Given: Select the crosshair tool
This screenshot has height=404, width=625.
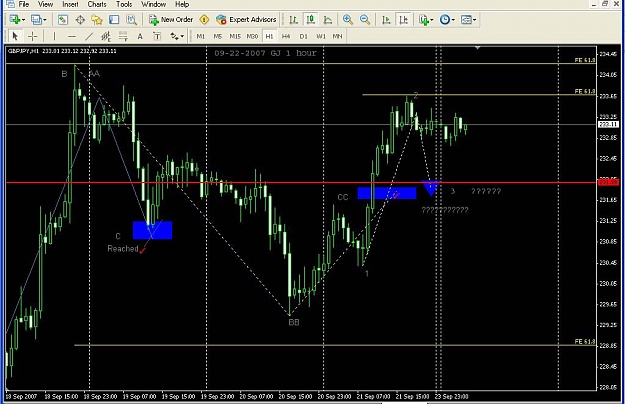Looking at the screenshot, I should pos(33,36).
